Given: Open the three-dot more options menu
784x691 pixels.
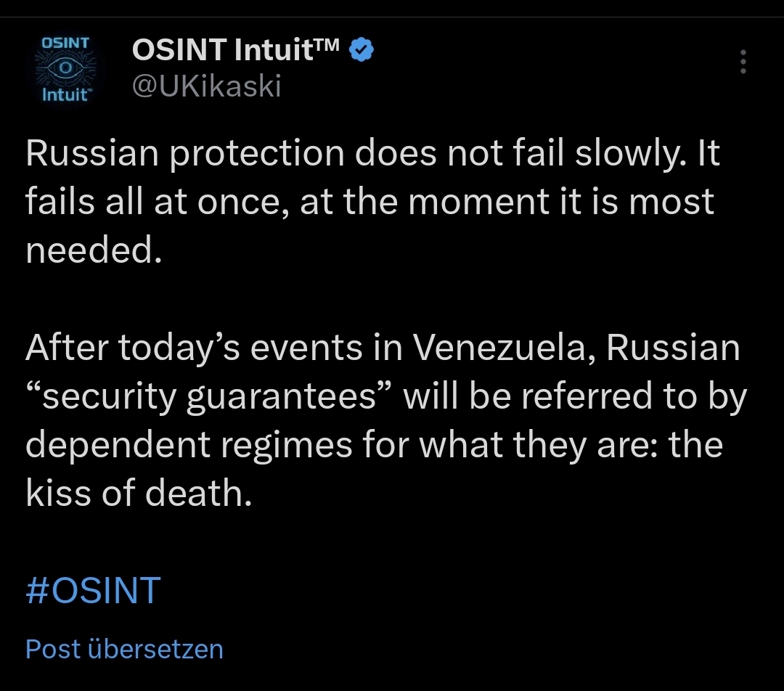Looking at the screenshot, I should (x=743, y=62).
